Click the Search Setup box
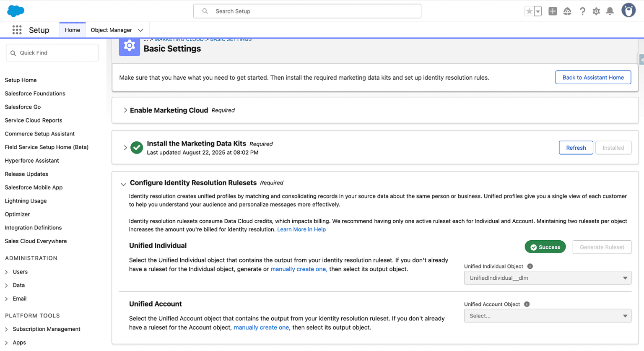This screenshot has width=644, height=351. [x=307, y=11]
